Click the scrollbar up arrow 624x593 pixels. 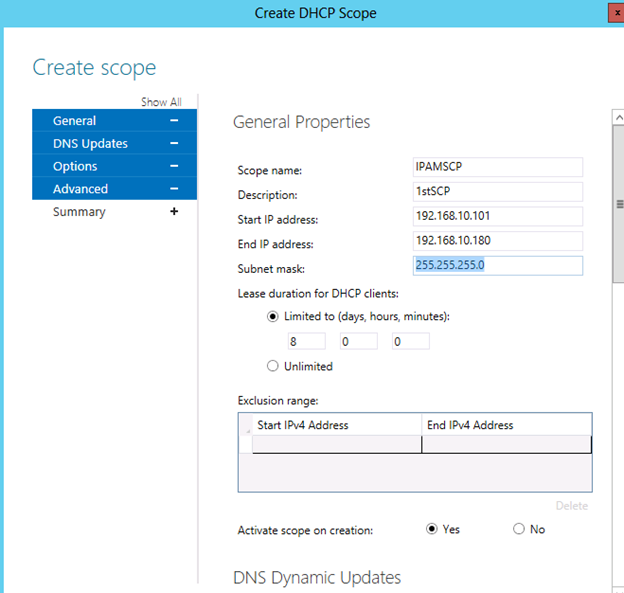pos(618,117)
